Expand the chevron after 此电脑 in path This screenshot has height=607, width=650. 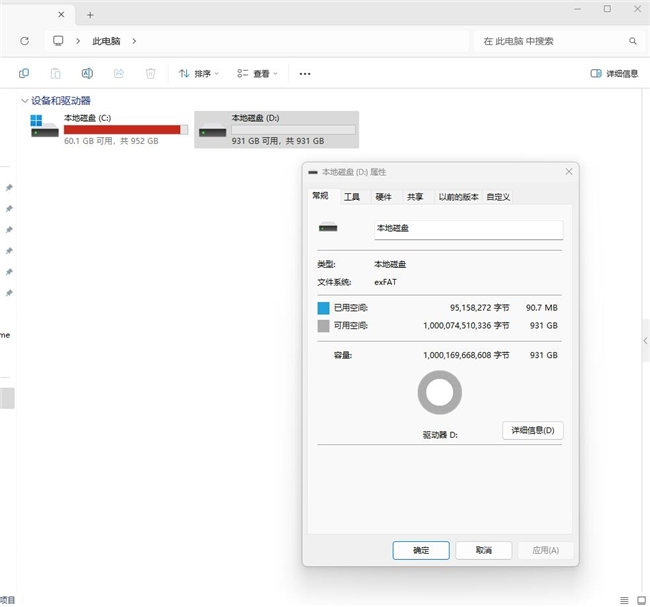pos(134,41)
